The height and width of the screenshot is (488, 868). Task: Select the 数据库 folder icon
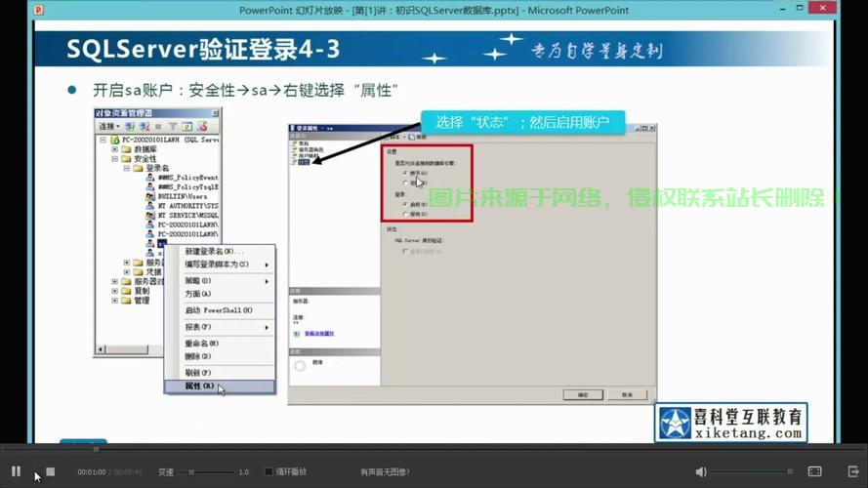(126, 149)
